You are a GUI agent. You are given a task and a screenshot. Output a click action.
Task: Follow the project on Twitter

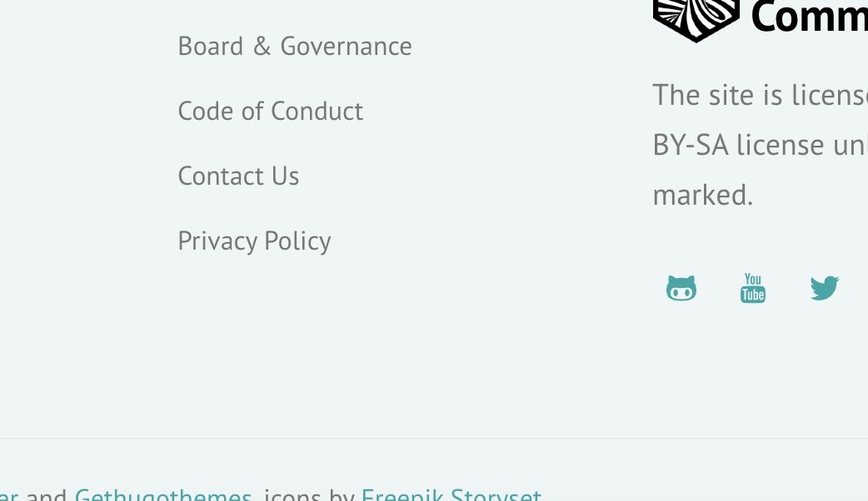coord(825,287)
